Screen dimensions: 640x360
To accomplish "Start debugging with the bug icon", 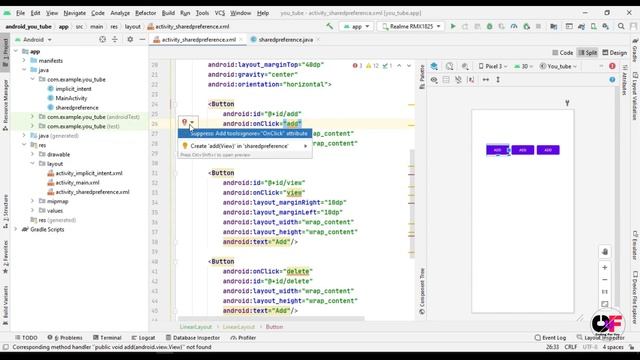I will 489,27.
